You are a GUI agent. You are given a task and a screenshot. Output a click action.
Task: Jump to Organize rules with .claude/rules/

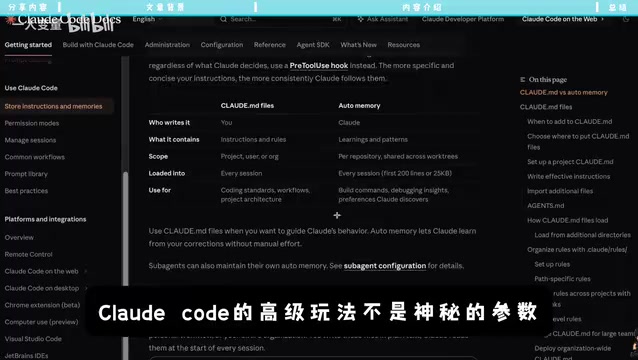[577, 250]
